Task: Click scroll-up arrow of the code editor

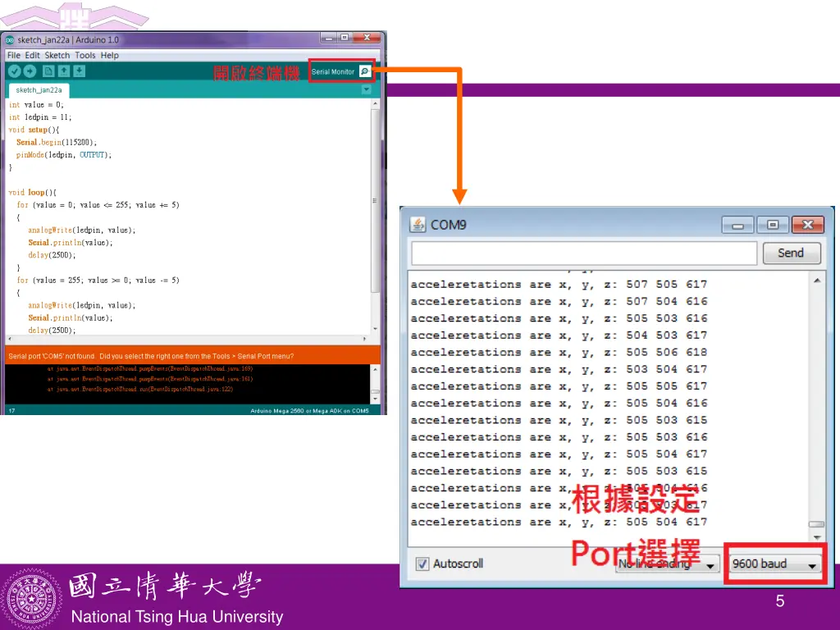Action: pos(375,104)
